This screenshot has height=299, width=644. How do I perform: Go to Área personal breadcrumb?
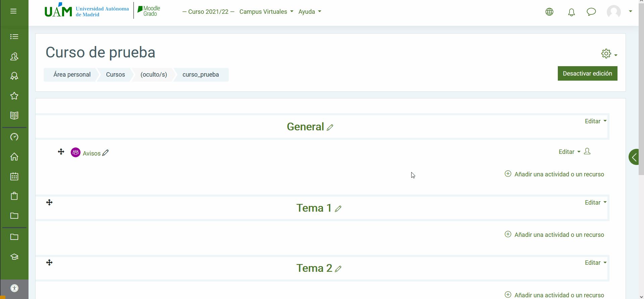pos(72,75)
